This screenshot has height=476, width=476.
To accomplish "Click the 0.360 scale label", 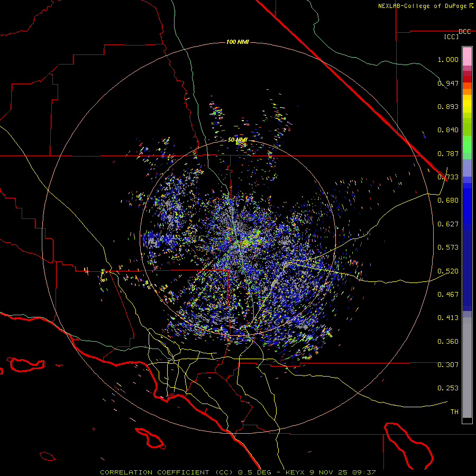I will tap(448, 342).
